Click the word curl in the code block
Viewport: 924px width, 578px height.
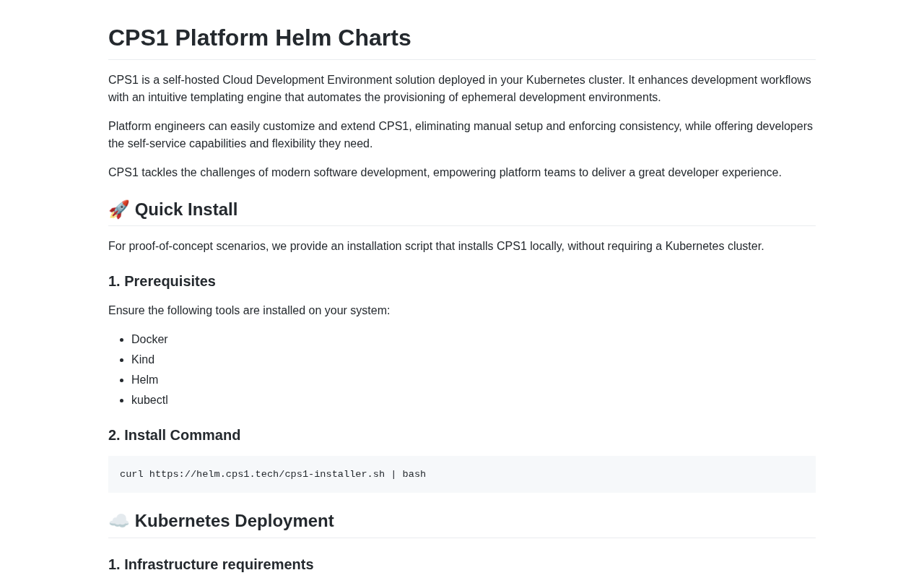pyautogui.click(x=131, y=475)
